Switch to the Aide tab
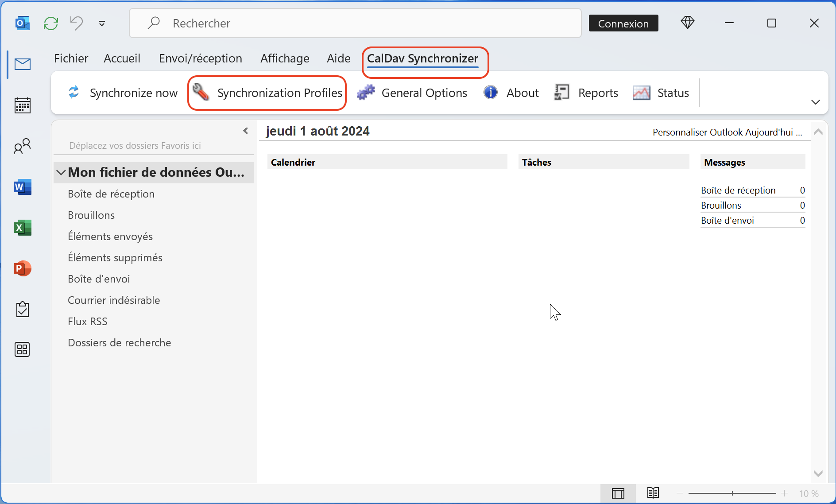Screen dimensions: 836x504 pyautogui.click(x=339, y=58)
